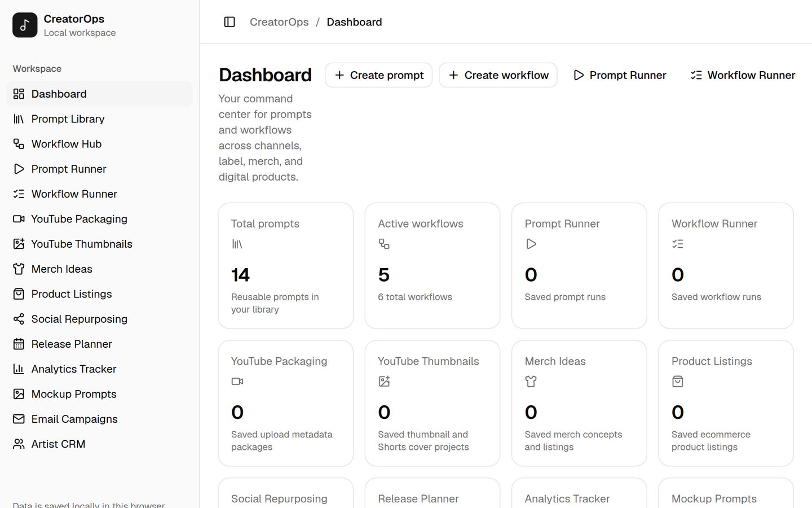Open Dashboard in the sidebar
Viewport: 812px width, 508px height.
[x=99, y=94]
